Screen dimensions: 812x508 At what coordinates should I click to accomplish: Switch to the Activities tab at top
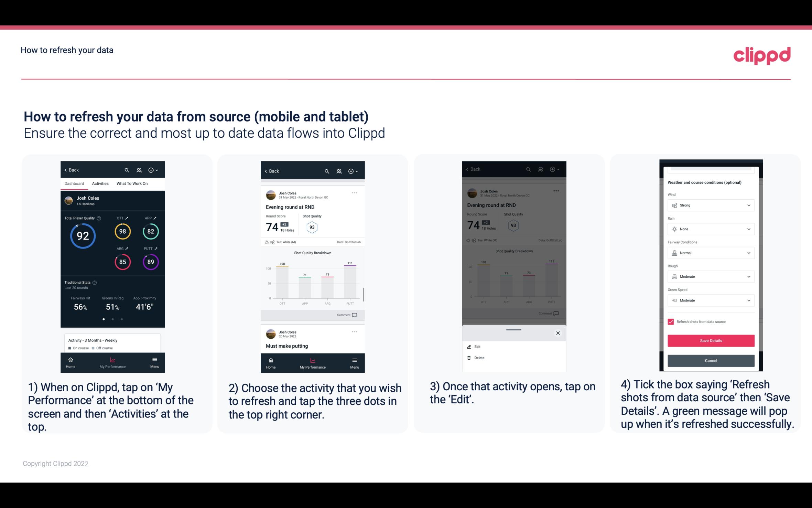click(x=100, y=183)
